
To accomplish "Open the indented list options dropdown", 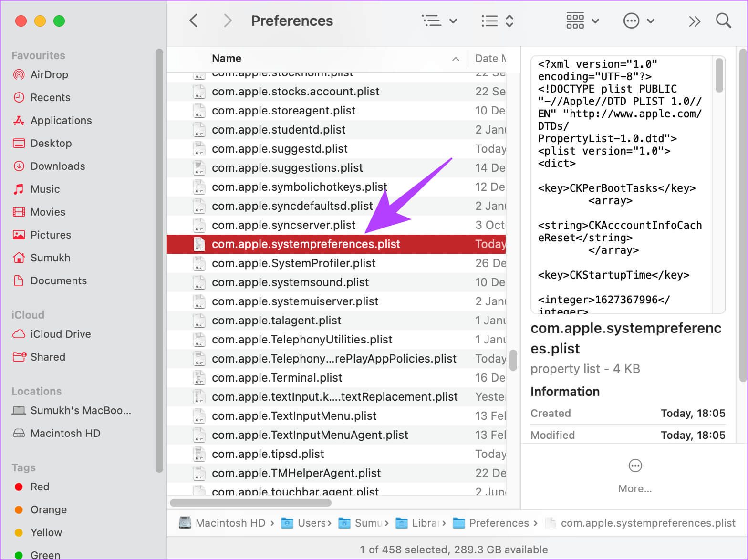I will coord(439,21).
